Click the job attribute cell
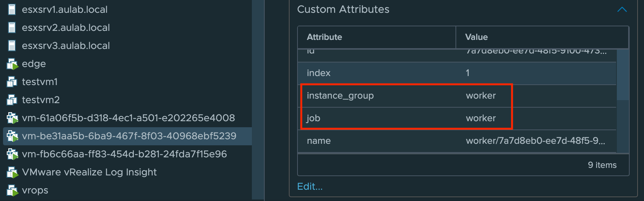Screen dimensions: 644x201 (x=313, y=118)
